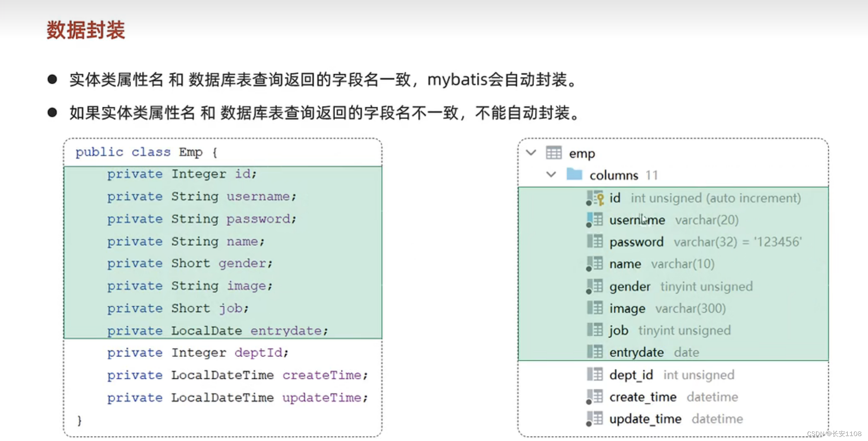The height and width of the screenshot is (441, 868).
Task: Click the 'private Integer id;' line
Action: pos(182,174)
